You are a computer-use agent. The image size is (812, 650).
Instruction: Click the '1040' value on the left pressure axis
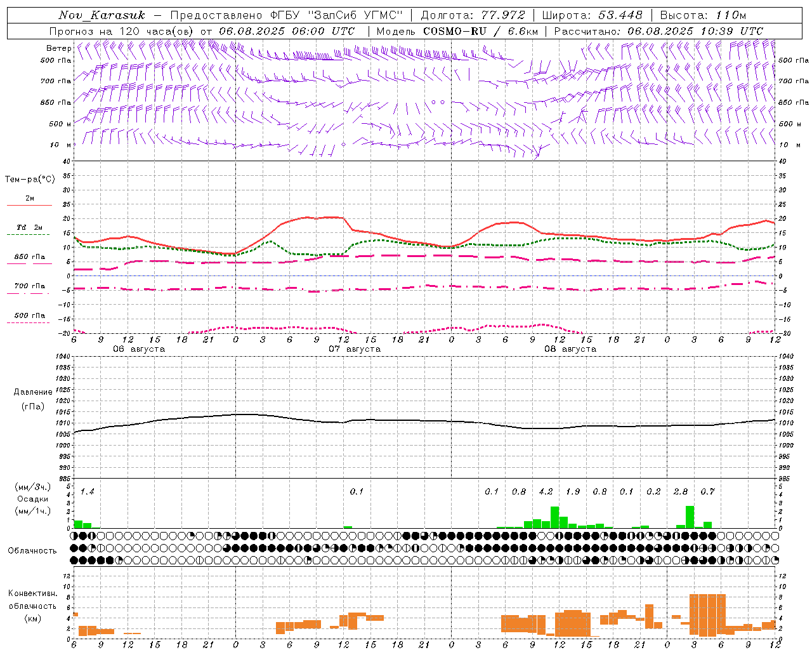coord(64,356)
